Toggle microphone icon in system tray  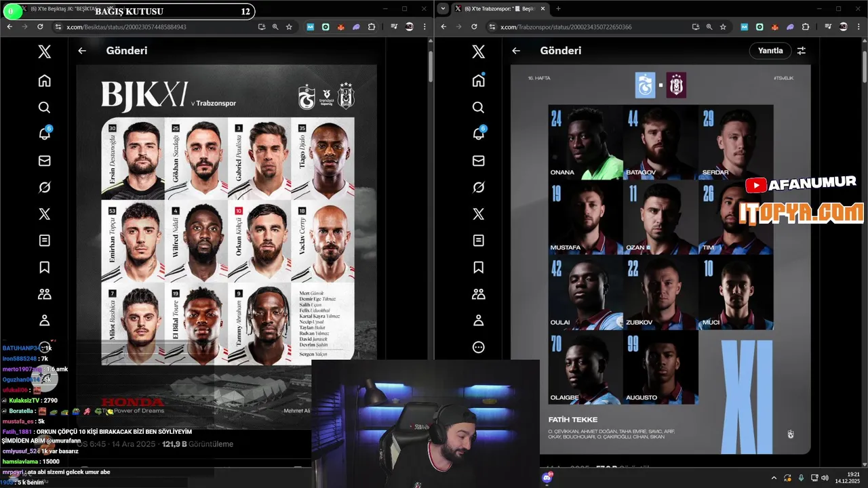[x=801, y=478]
